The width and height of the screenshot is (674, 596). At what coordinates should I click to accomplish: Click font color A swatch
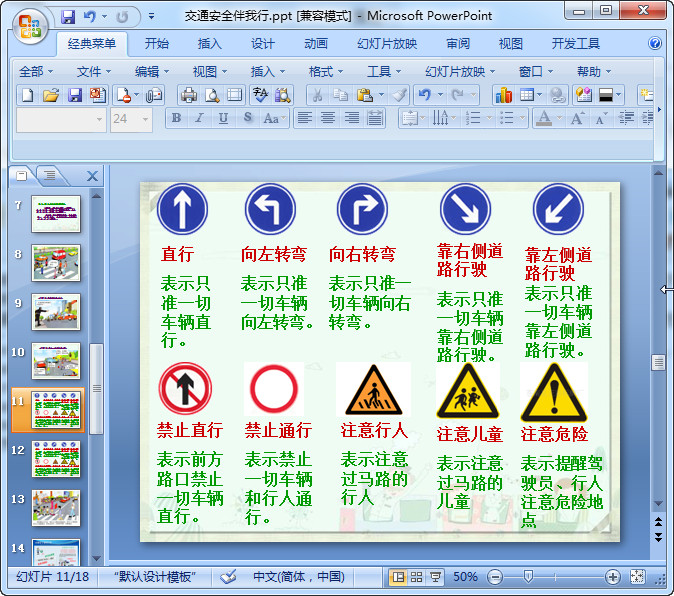(544, 118)
